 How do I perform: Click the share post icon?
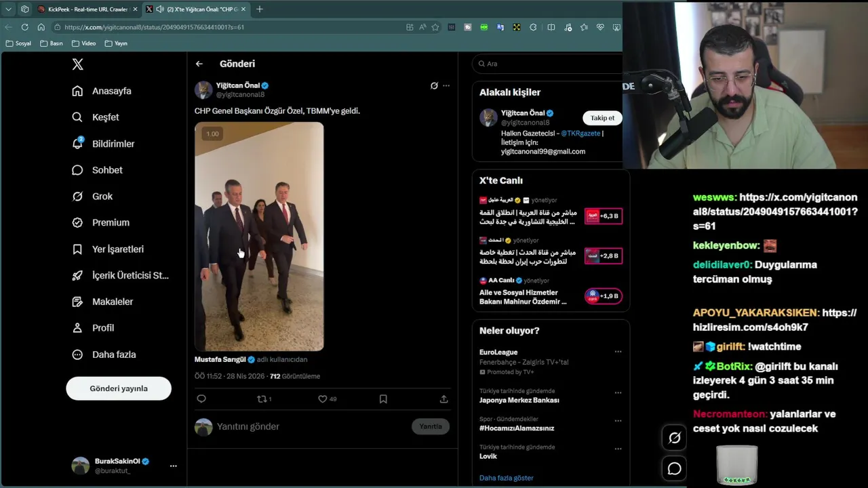pos(443,399)
